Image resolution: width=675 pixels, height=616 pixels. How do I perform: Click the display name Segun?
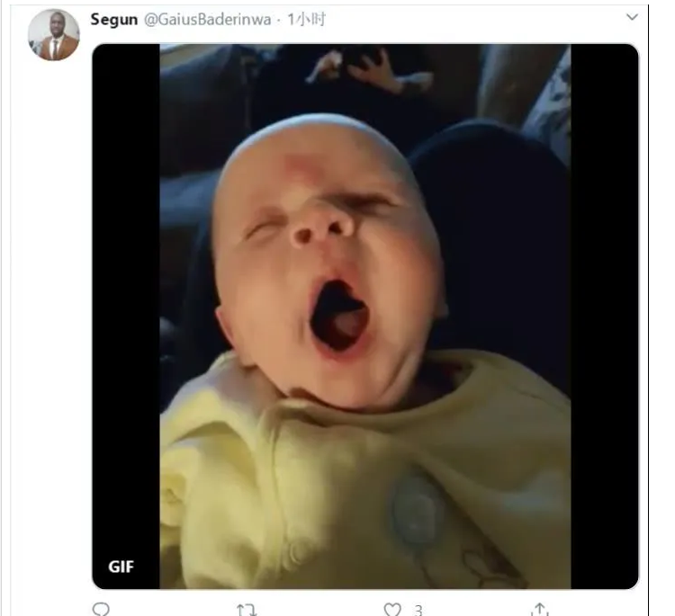tap(114, 20)
